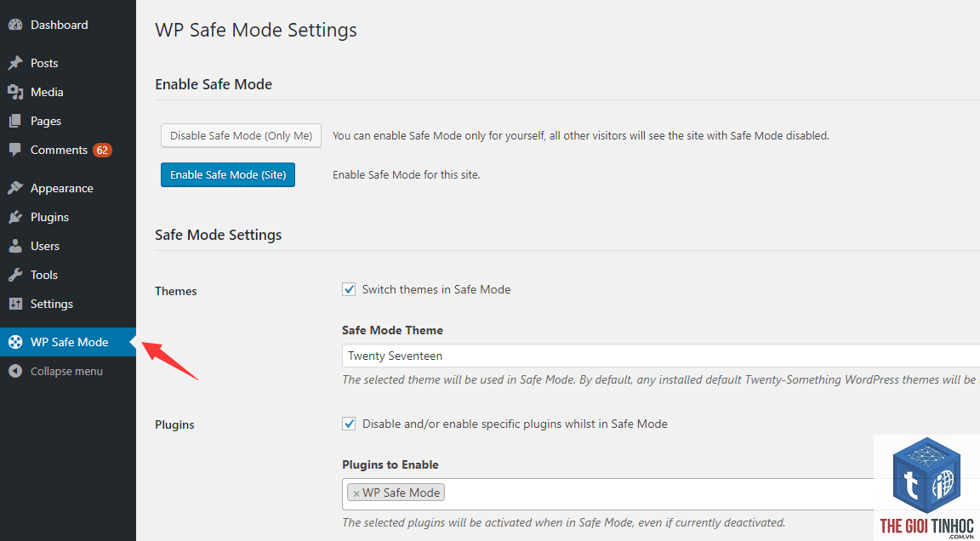This screenshot has width=980, height=541.
Task: Click the Media library icon
Action: click(15, 92)
